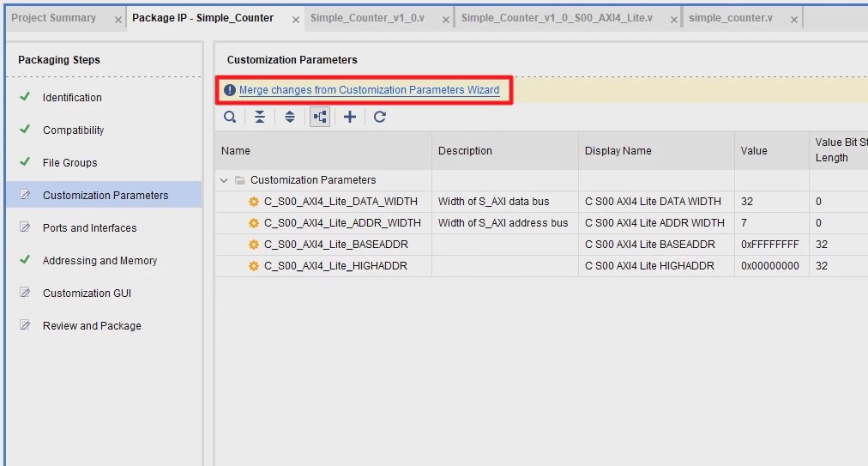Select the C_S00_AXI4_Lite_HIGHADDR row name
The width and height of the screenshot is (868, 466).
point(335,266)
